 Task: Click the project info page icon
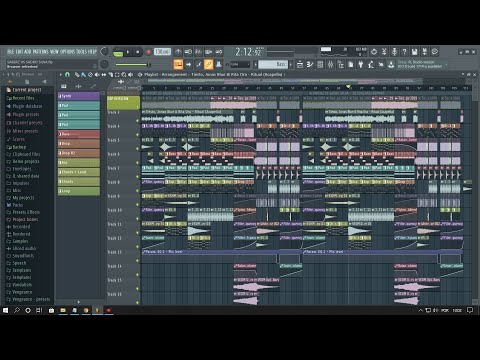pos(351,64)
